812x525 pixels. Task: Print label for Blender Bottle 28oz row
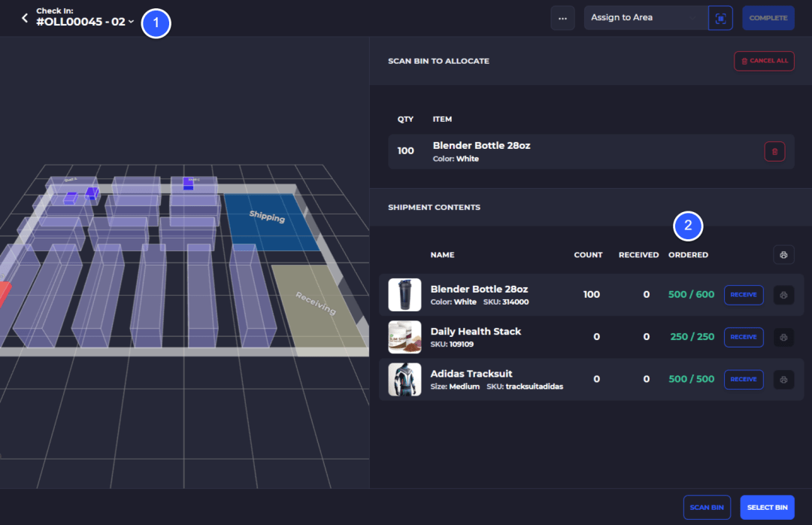783,295
